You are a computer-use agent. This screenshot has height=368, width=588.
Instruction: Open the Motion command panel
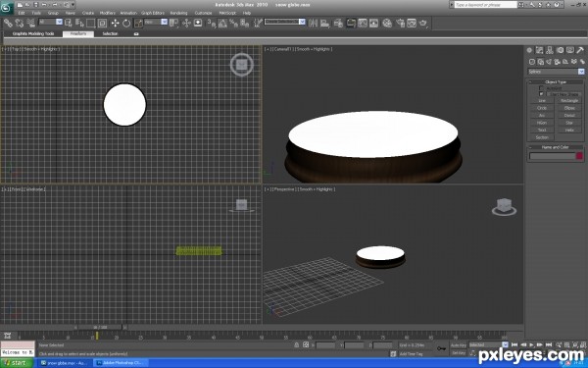click(560, 50)
